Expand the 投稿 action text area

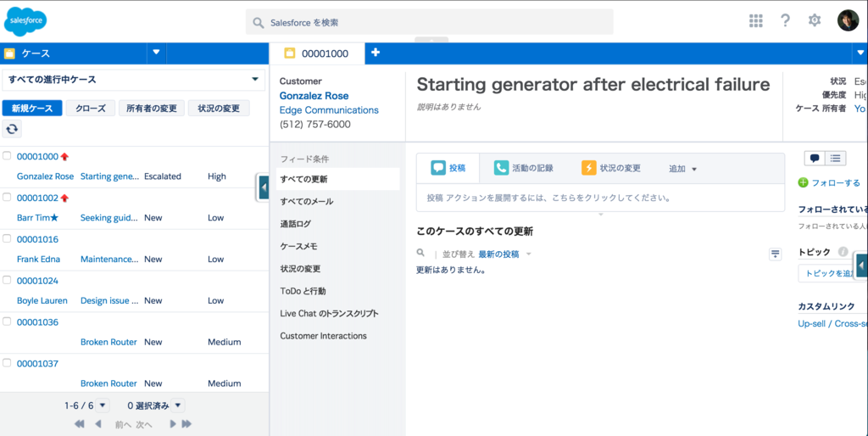[601, 198]
